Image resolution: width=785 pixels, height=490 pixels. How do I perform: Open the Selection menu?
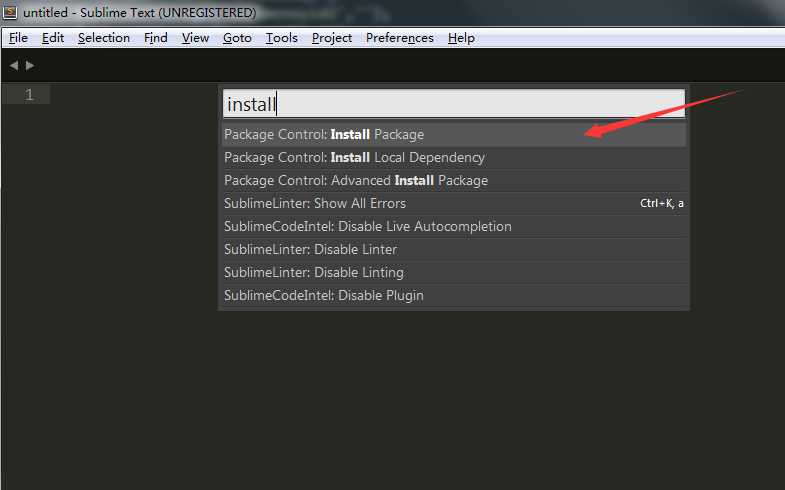pyautogui.click(x=104, y=38)
